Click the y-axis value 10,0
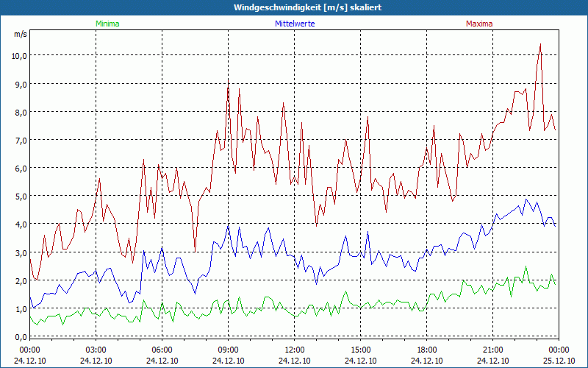588x368 pixels. coord(19,56)
